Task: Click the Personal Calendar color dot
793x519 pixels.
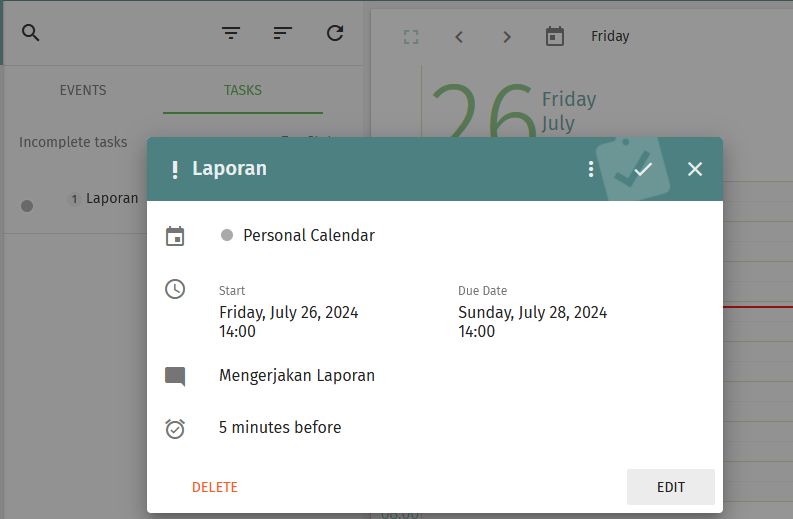Action: click(x=227, y=235)
